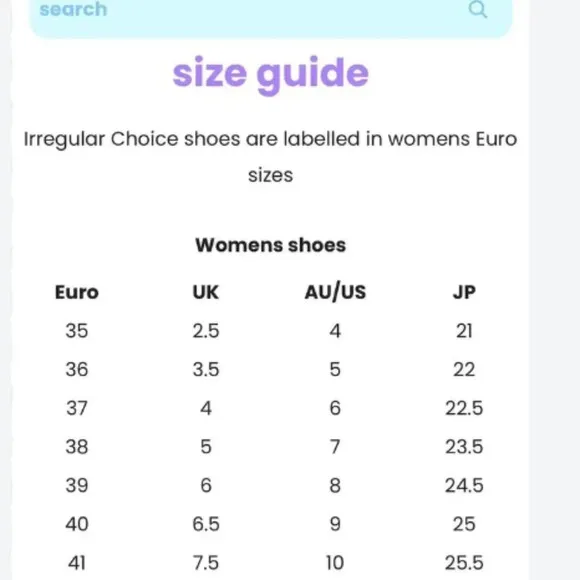This screenshot has height=580, width=580.
Task: Select Euro size 35 cell
Action: [77, 331]
